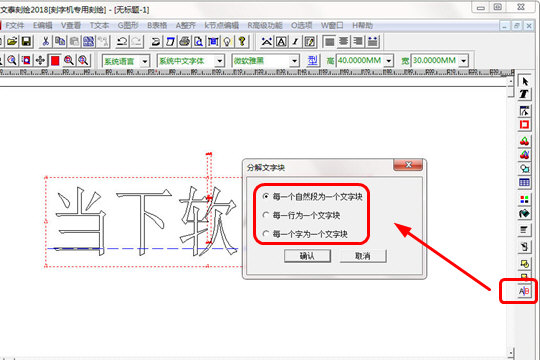The height and width of the screenshot is (360, 540).
Task: Open the 系统中文字体 dropdown
Action: [219, 61]
